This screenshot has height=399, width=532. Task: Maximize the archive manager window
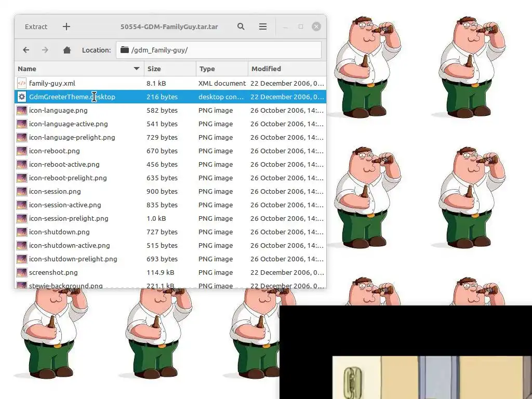301,26
